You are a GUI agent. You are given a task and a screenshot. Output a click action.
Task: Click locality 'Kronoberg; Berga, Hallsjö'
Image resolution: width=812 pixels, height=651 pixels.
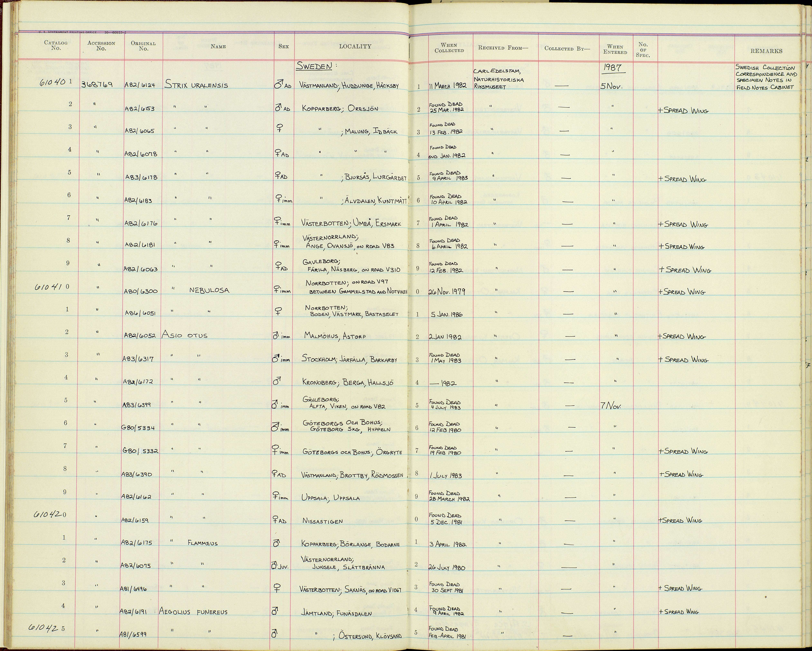348,382
